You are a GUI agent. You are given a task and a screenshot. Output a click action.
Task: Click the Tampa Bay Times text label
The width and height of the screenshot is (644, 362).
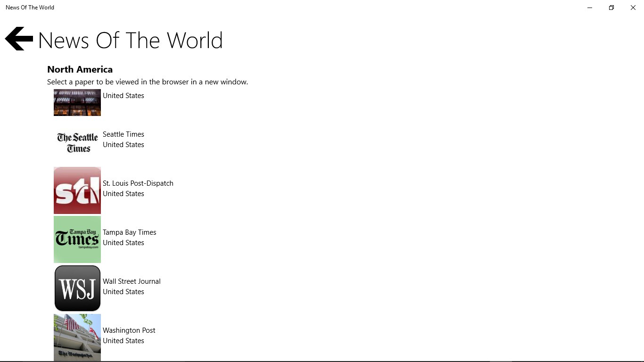tap(129, 232)
